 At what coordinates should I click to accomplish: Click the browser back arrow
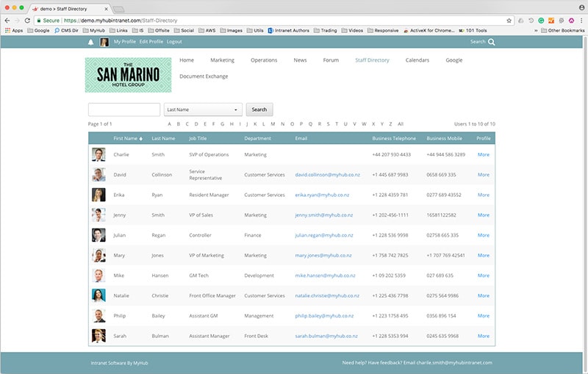pos(7,20)
